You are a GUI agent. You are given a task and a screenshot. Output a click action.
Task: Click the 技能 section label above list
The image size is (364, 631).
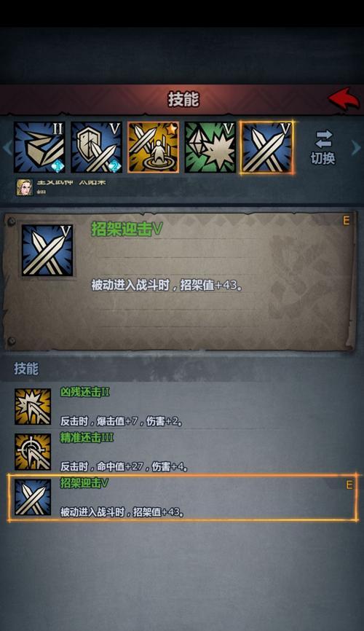(26, 369)
